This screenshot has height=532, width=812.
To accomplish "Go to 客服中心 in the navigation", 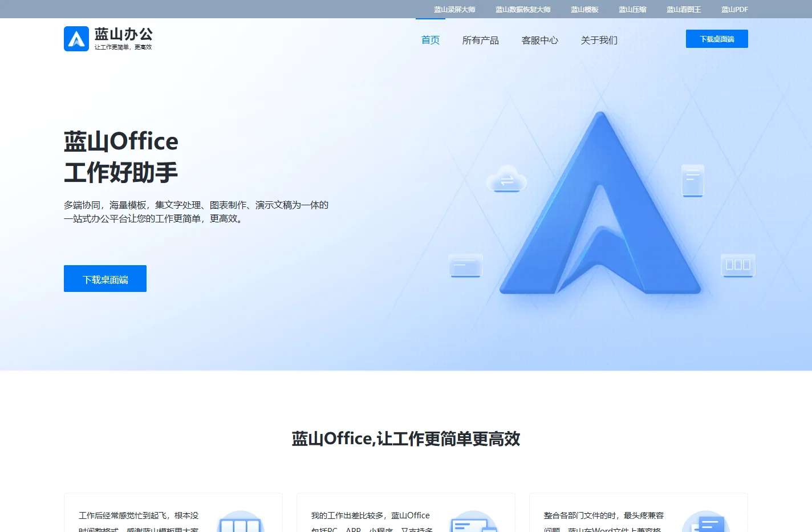I will coord(540,40).
